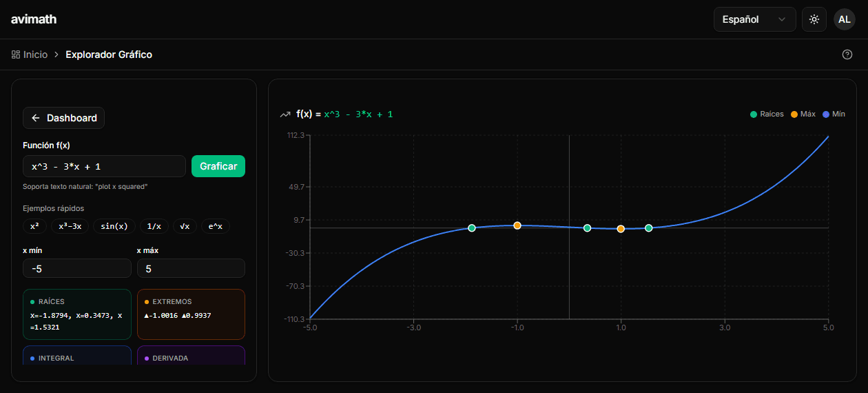The height and width of the screenshot is (393, 868).
Task: Click the root marker at x=0.3473
Action: [x=587, y=228]
